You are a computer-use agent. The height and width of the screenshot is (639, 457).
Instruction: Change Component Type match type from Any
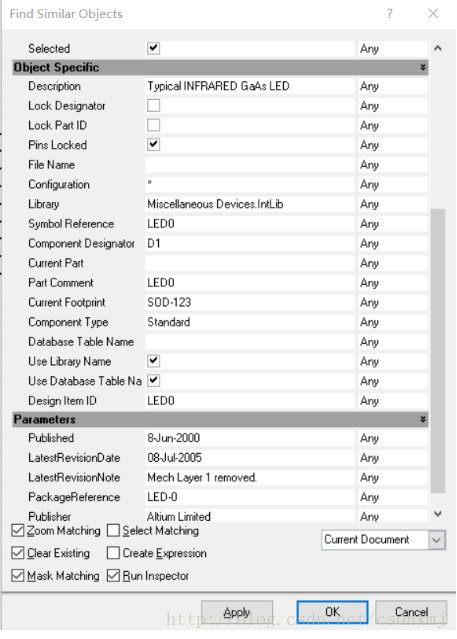tap(393, 322)
